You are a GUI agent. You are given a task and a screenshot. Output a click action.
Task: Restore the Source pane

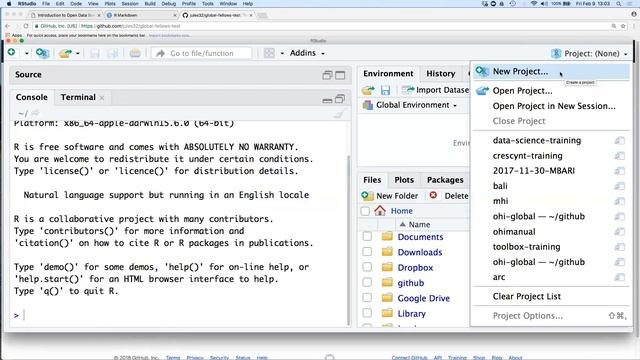tap(327, 75)
